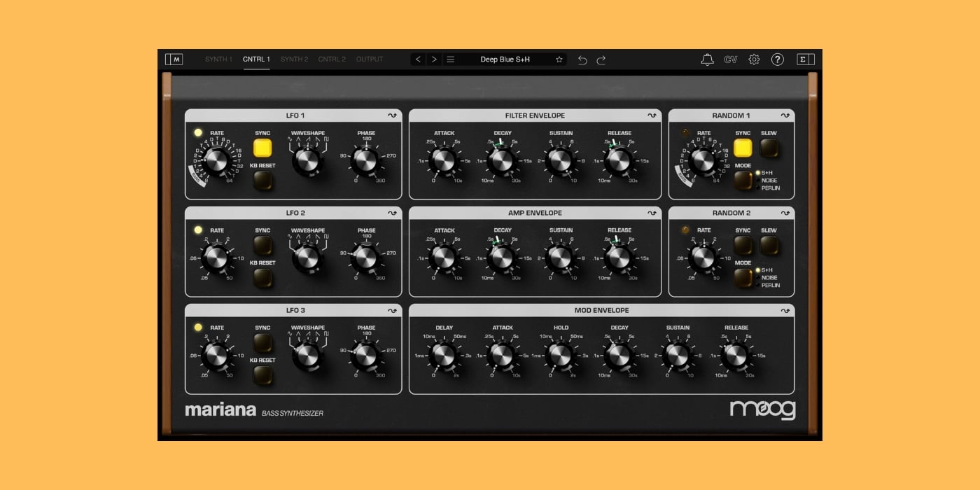Click the LFO 1 PHASE knob

tap(366, 161)
